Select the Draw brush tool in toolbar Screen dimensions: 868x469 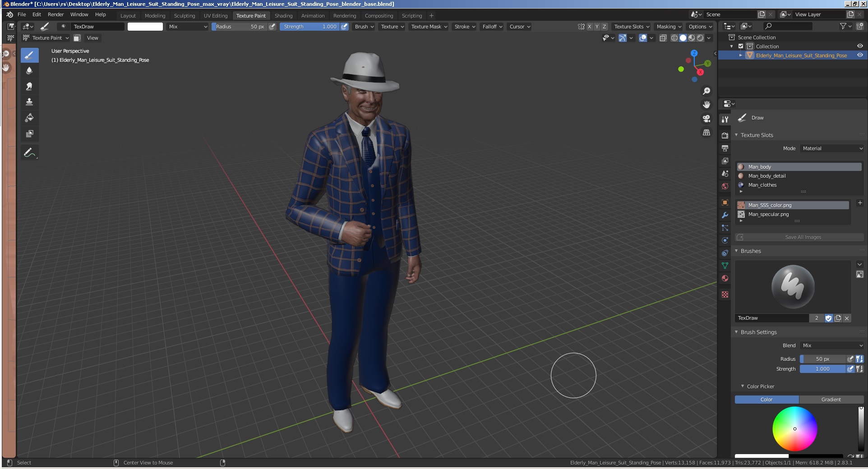[x=29, y=55]
